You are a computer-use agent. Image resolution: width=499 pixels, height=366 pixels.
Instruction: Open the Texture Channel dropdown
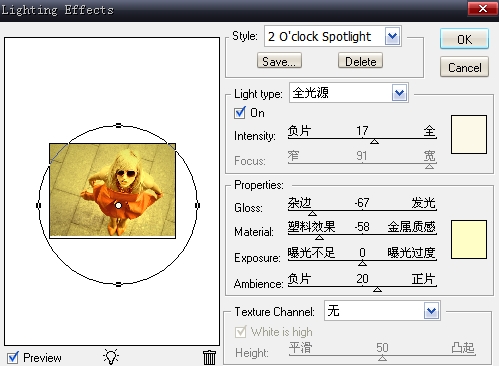pyautogui.click(x=431, y=311)
